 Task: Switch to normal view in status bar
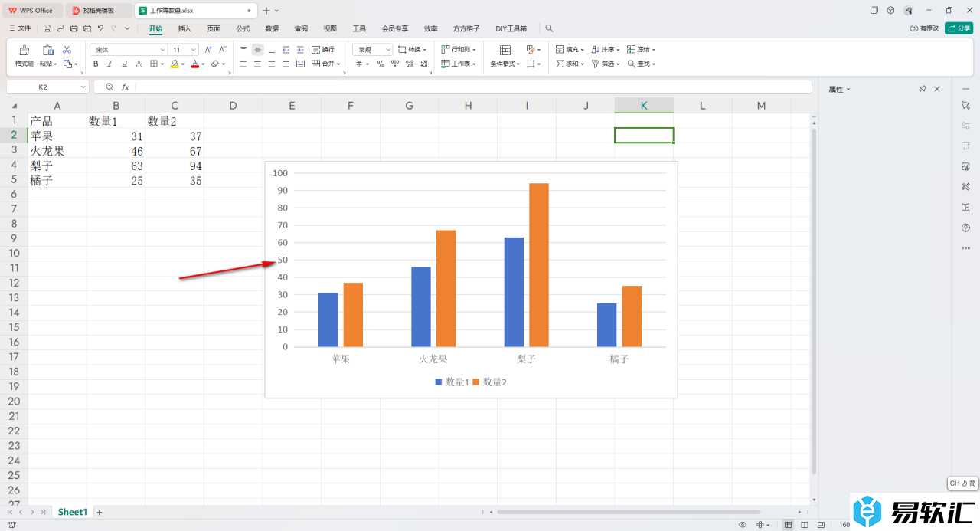tap(788, 525)
